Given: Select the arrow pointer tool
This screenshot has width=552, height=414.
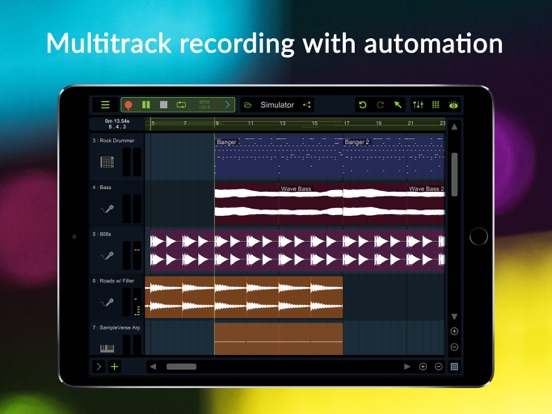Looking at the screenshot, I should click(x=398, y=105).
